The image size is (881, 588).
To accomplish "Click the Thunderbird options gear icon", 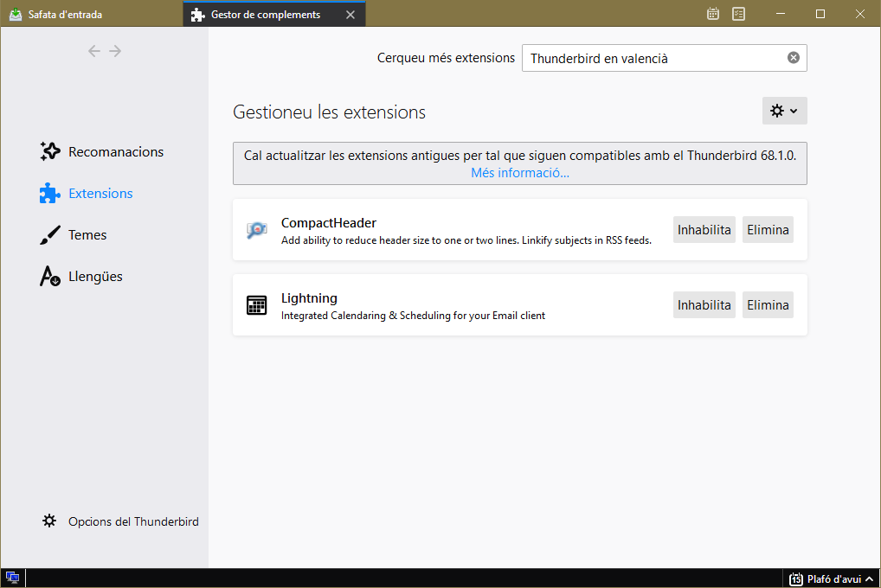I will point(49,521).
